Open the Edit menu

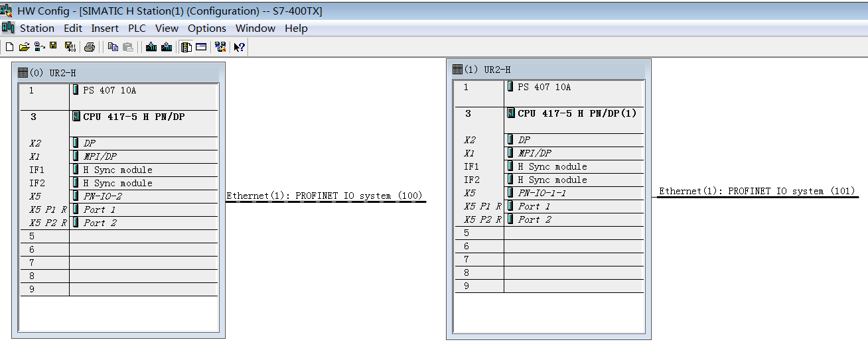coord(73,28)
